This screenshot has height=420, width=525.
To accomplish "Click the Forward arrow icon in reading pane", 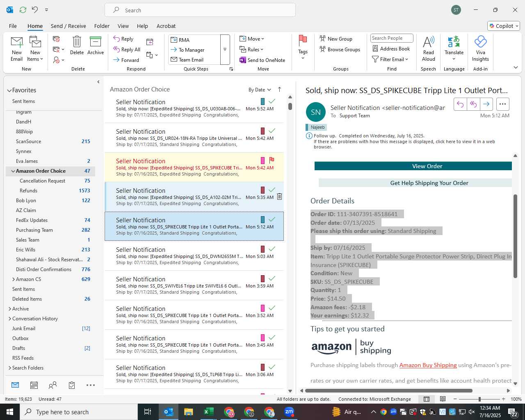I will pyautogui.click(x=486, y=104).
